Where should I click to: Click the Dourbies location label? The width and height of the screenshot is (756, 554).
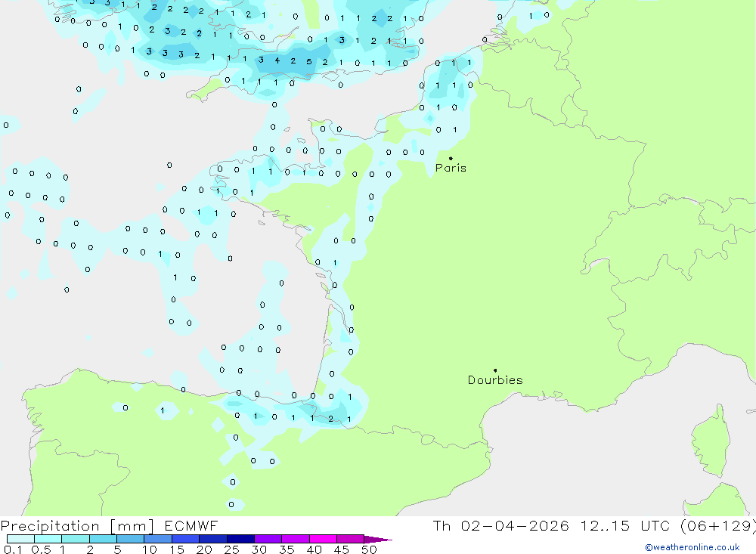(495, 380)
